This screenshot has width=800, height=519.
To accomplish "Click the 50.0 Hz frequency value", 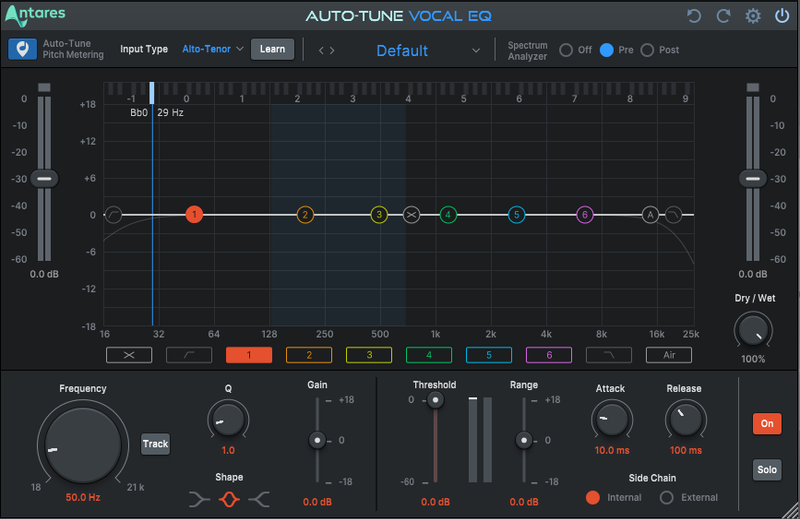I will tap(83, 498).
